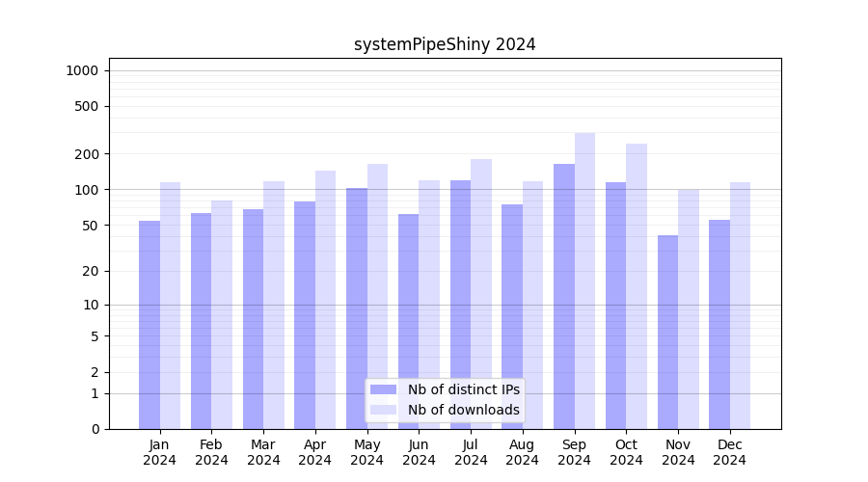Image resolution: width=868 pixels, height=482 pixels.
Task: Click the 1000 y-axis tick label
Action: click(82, 70)
